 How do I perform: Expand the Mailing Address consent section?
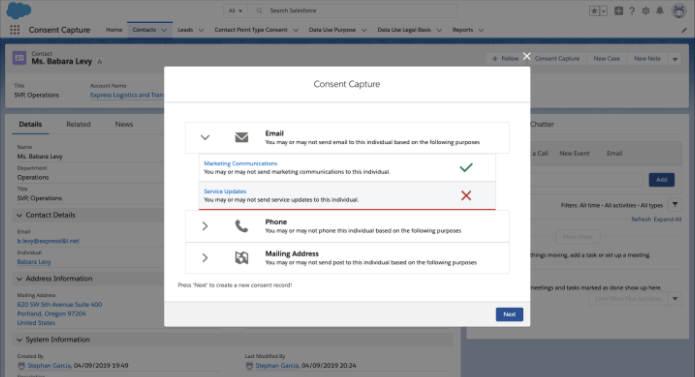(205, 258)
